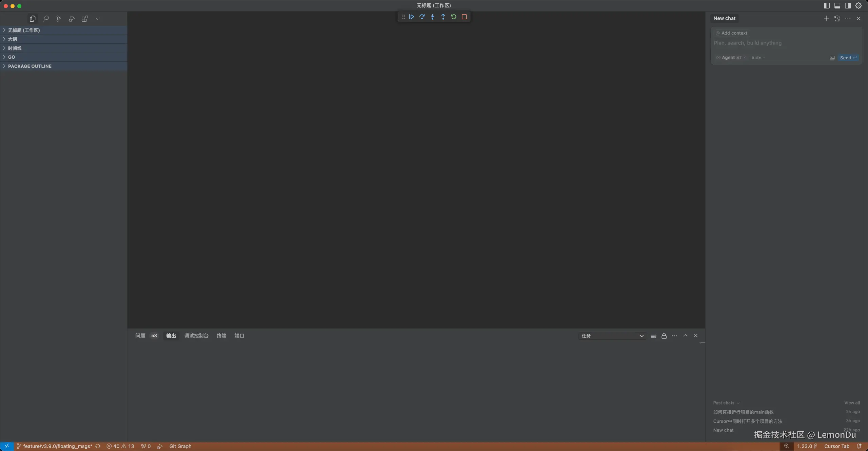The image size is (868, 451).
Task: Toggle output scroll lock
Action: (664, 336)
